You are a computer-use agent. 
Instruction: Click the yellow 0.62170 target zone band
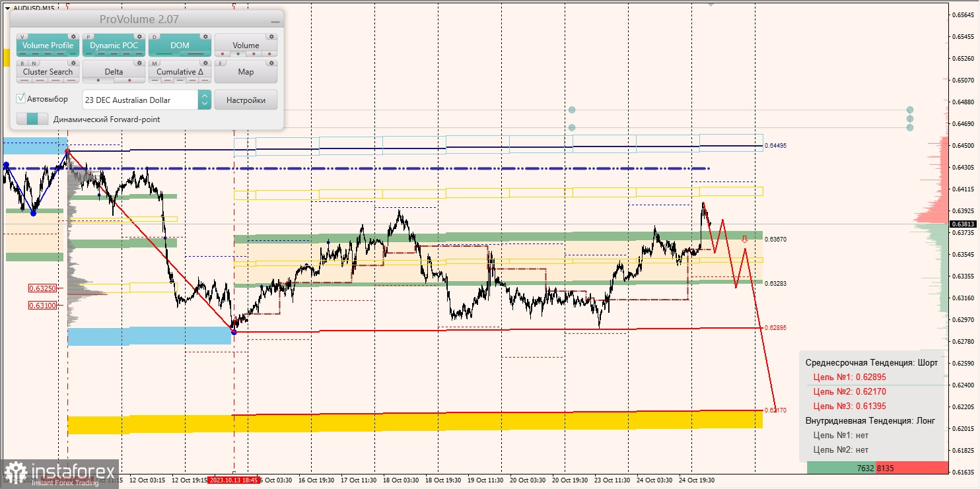point(415,421)
